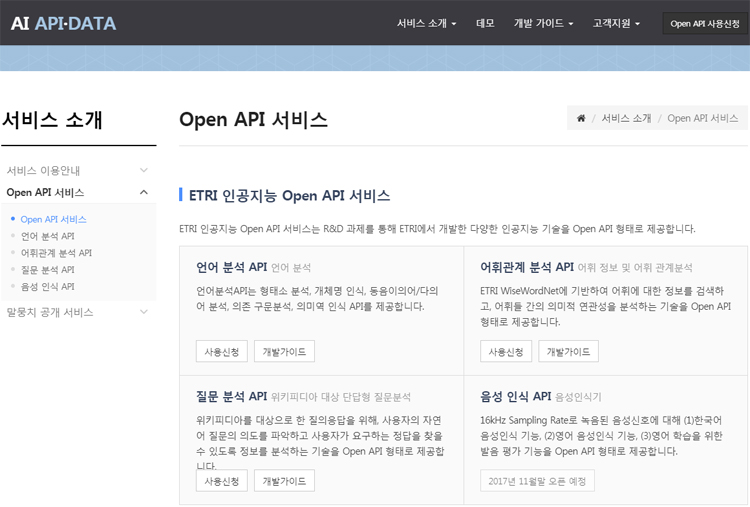Click the Open API 서비스 page title
This screenshot has height=507, width=750.
click(x=254, y=119)
